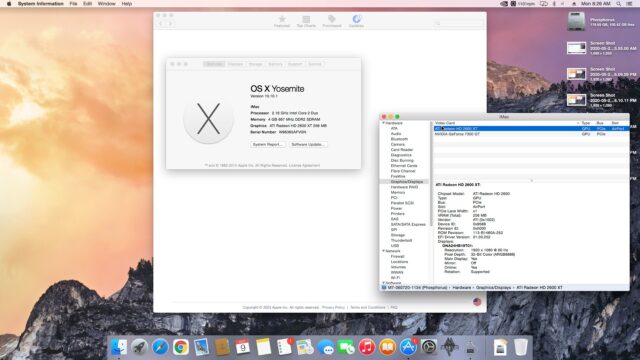Open the Apple menu
The width and height of the screenshot is (640, 360).
(9, 4)
